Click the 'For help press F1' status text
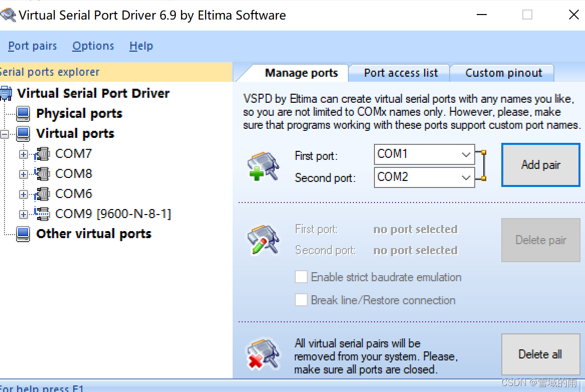 [x=42, y=388]
